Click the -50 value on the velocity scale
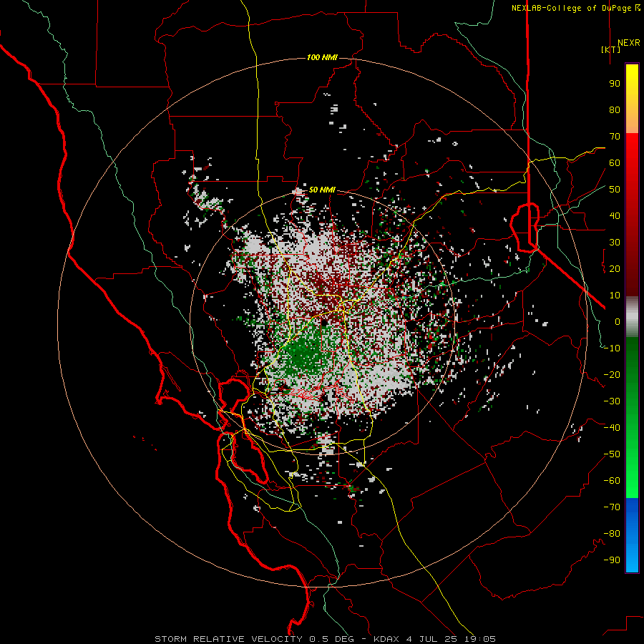This screenshot has width=644, height=644. click(612, 454)
